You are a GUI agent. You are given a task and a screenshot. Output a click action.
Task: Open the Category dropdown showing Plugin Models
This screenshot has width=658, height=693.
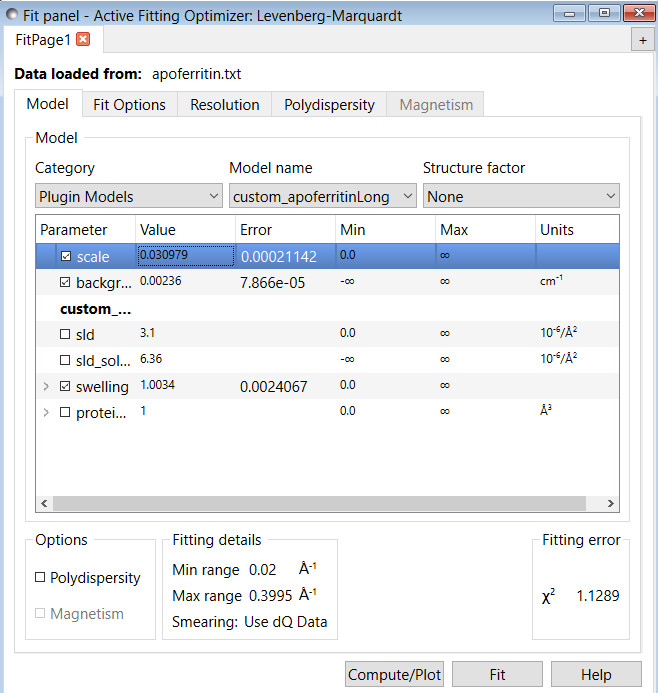tap(128, 197)
